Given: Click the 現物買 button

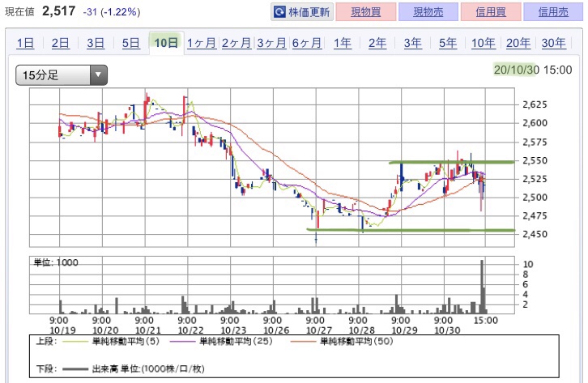Looking at the screenshot, I should tap(365, 12).
